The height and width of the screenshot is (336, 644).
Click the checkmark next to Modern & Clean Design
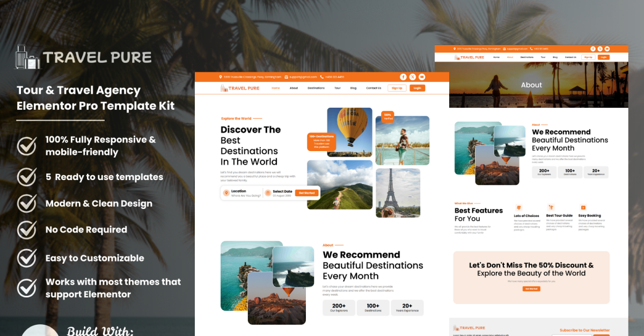coord(27,204)
